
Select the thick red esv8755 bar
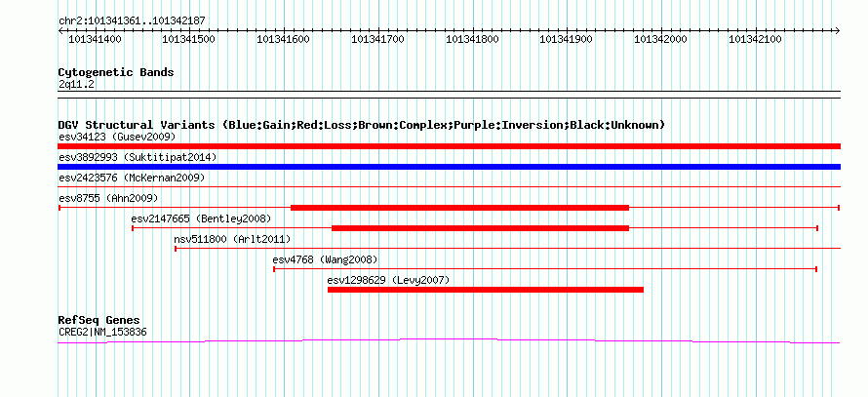click(x=460, y=208)
